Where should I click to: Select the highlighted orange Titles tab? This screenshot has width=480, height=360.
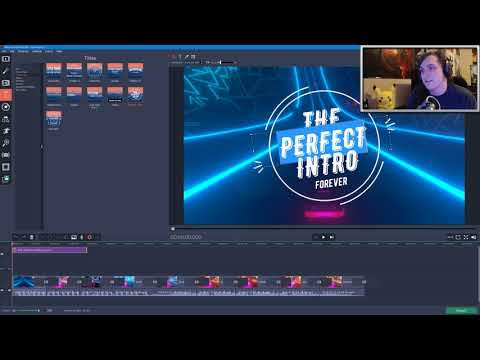pos(6,95)
